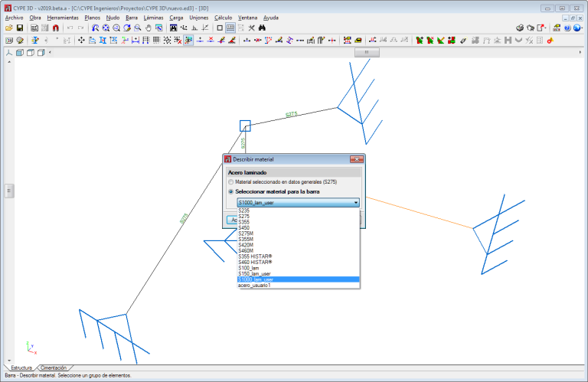Screen dimensions: 588x382
Task: Select the pan hand tool
Action: (148, 28)
